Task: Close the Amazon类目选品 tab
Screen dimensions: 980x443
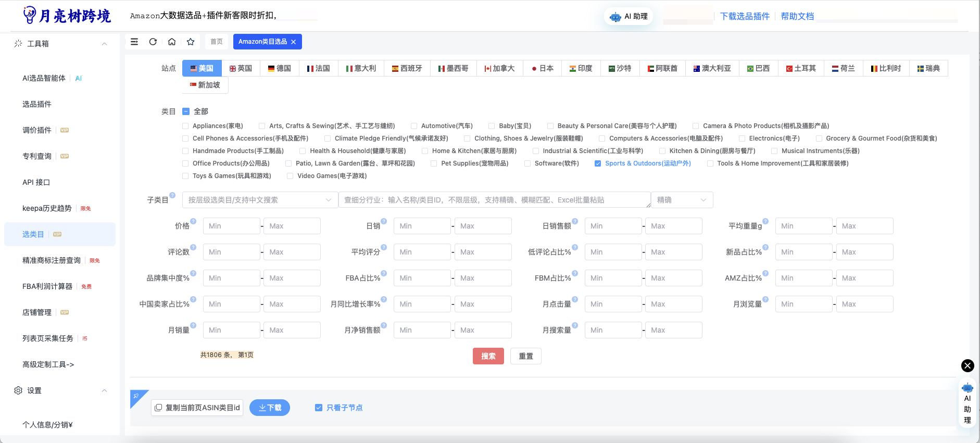Action: click(x=294, y=42)
